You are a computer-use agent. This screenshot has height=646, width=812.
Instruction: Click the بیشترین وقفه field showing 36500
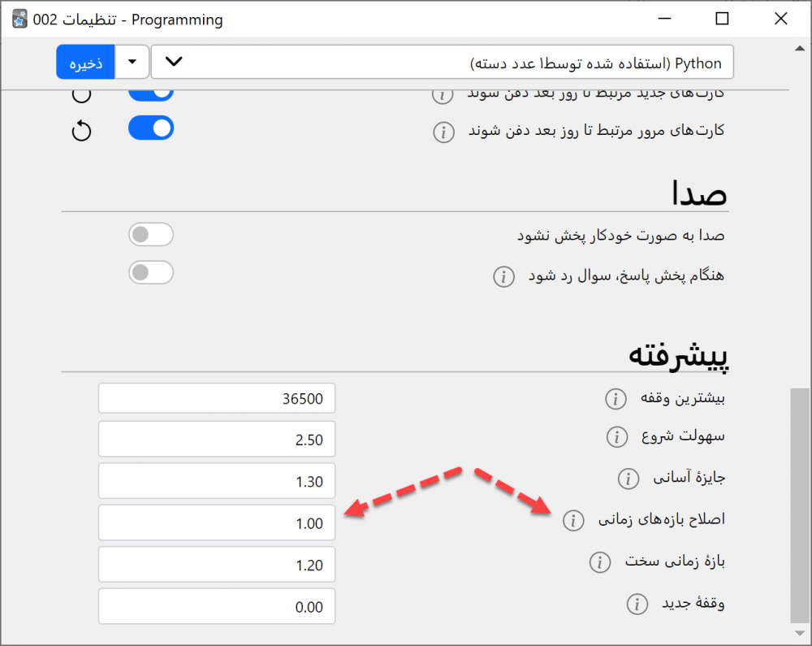(x=217, y=399)
